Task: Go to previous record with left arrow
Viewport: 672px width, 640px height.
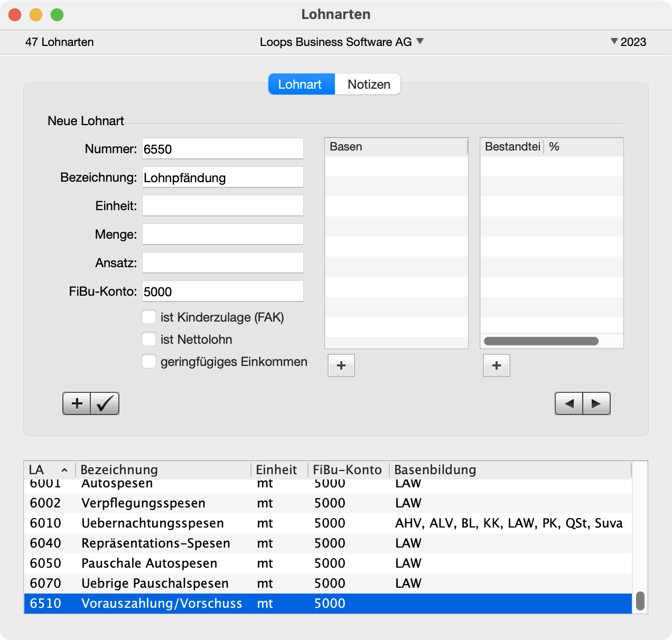Action: (x=569, y=403)
